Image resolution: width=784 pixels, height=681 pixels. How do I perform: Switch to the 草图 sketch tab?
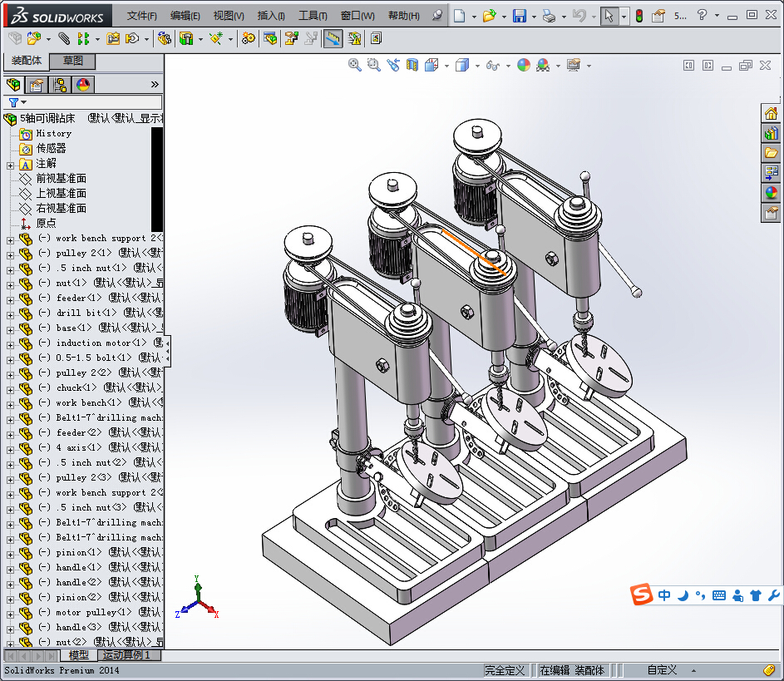[x=73, y=61]
